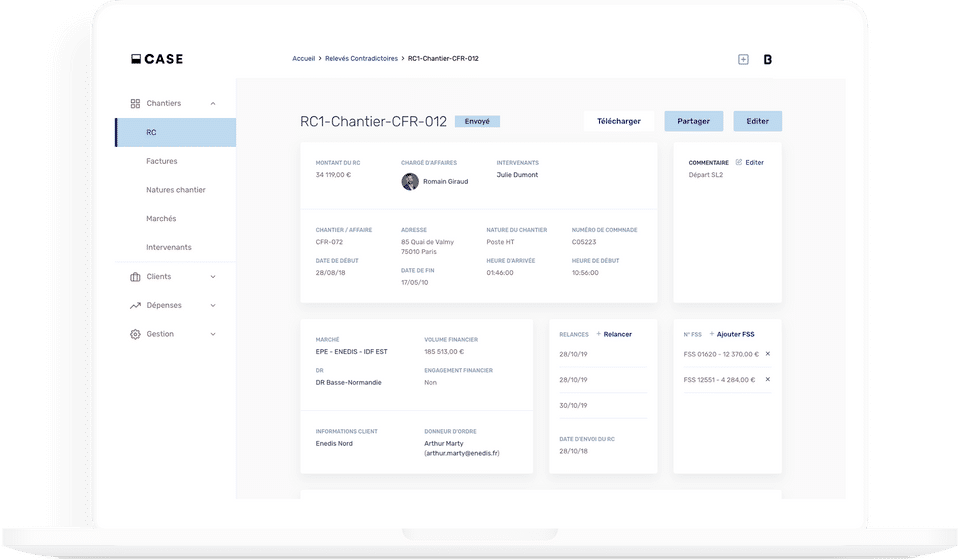Open Intervenants in the sidebar
960x560 pixels.
pyautogui.click(x=168, y=247)
